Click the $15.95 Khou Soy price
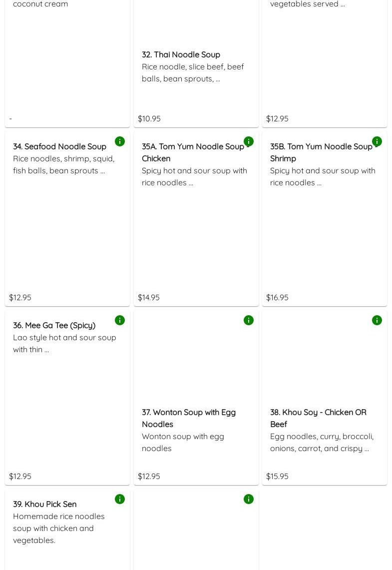 [277, 476]
